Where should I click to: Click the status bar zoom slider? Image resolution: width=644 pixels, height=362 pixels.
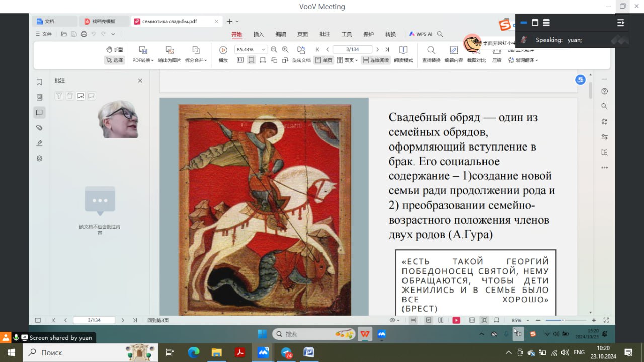(566, 320)
